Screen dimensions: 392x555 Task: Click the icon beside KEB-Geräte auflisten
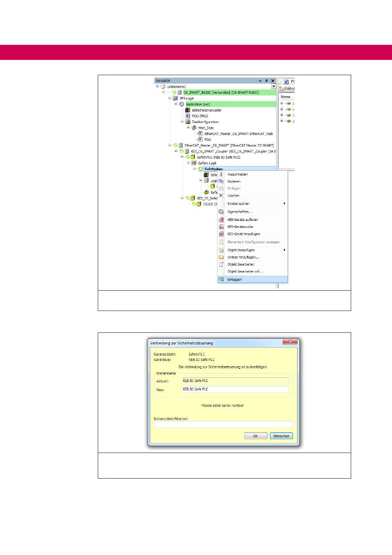pos(221,220)
